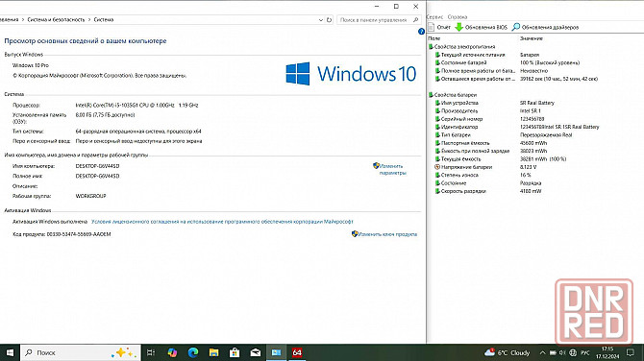Click the 16 % wear value
This screenshot has width=644, height=361.
pos(526,175)
